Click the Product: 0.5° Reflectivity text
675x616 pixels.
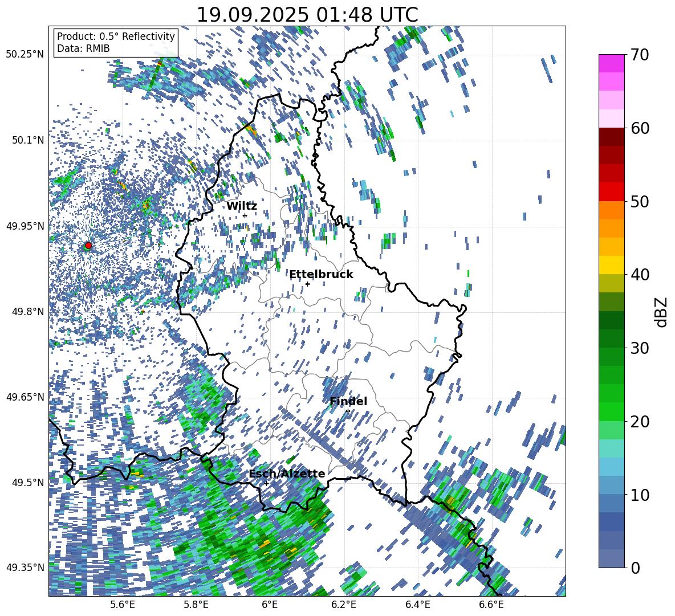tap(116, 36)
